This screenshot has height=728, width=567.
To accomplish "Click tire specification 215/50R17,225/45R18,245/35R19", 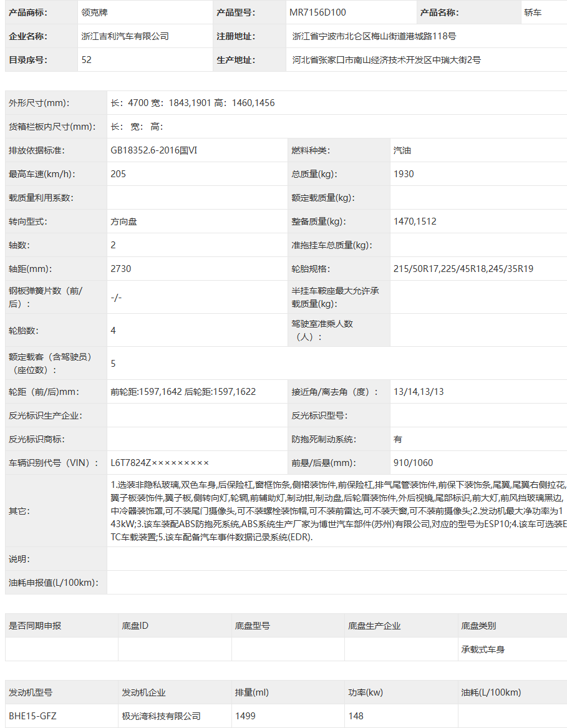I will click(463, 269).
